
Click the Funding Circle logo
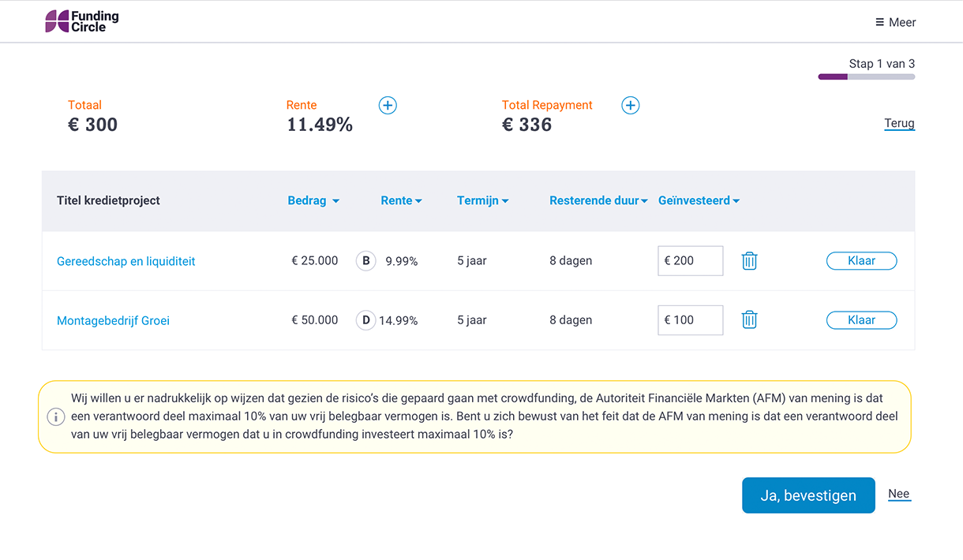click(82, 21)
